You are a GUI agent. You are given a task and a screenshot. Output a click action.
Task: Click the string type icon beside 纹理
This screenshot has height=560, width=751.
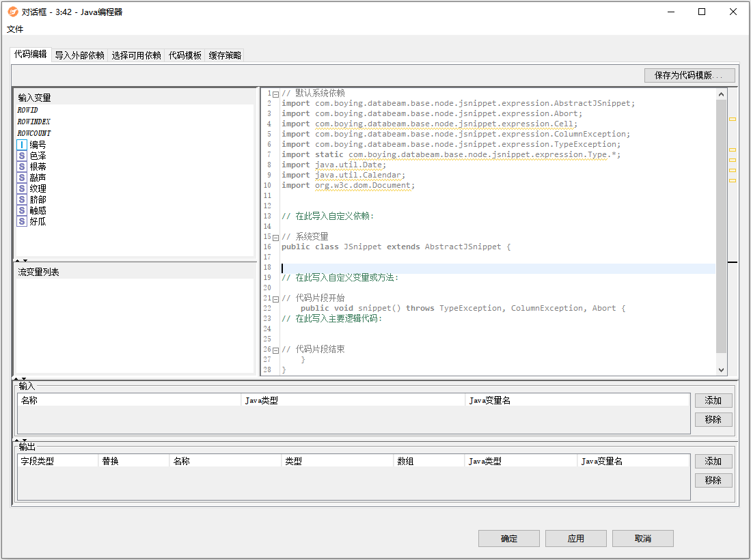coord(22,188)
